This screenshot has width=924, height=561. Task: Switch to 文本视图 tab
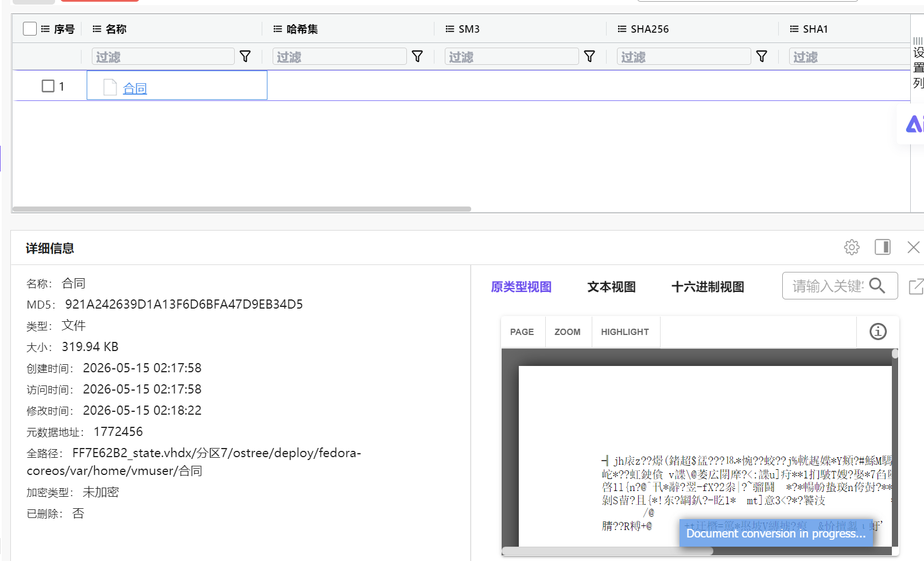pyautogui.click(x=612, y=287)
